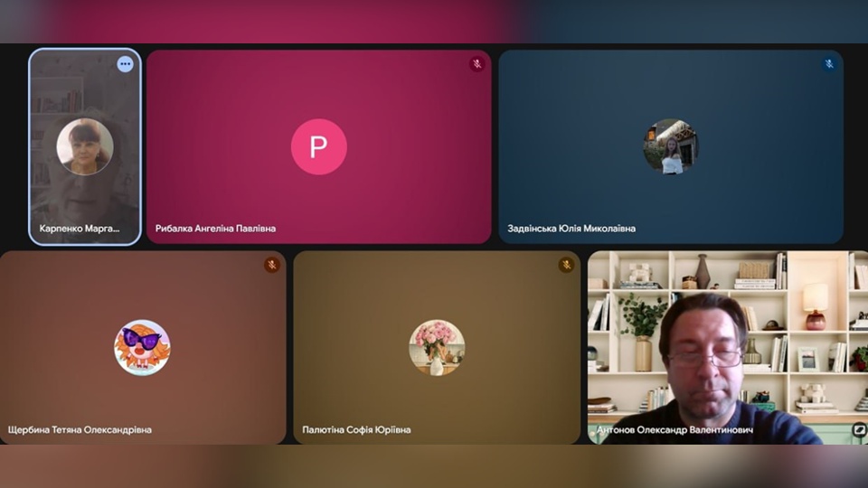The image size is (868, 488).
Task: Click the label Щербина Тетяна Олександрівна
Action: point(80,430)
